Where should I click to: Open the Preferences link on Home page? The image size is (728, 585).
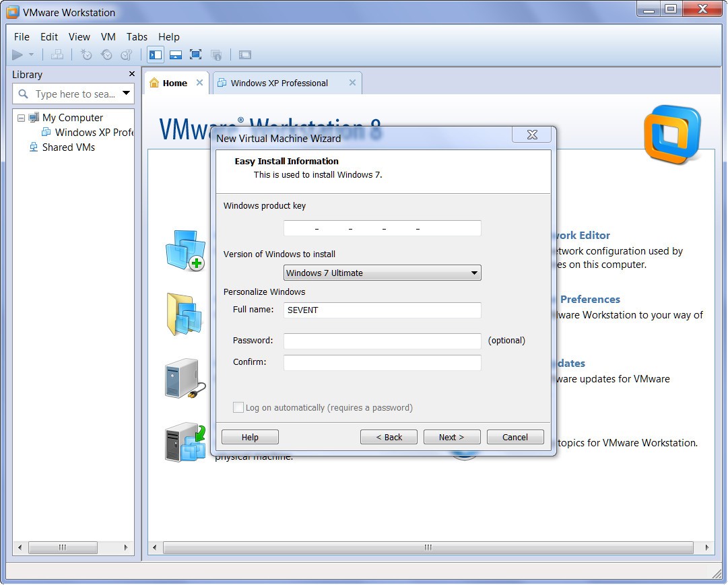pyautogui.click(x=590, y=299)
